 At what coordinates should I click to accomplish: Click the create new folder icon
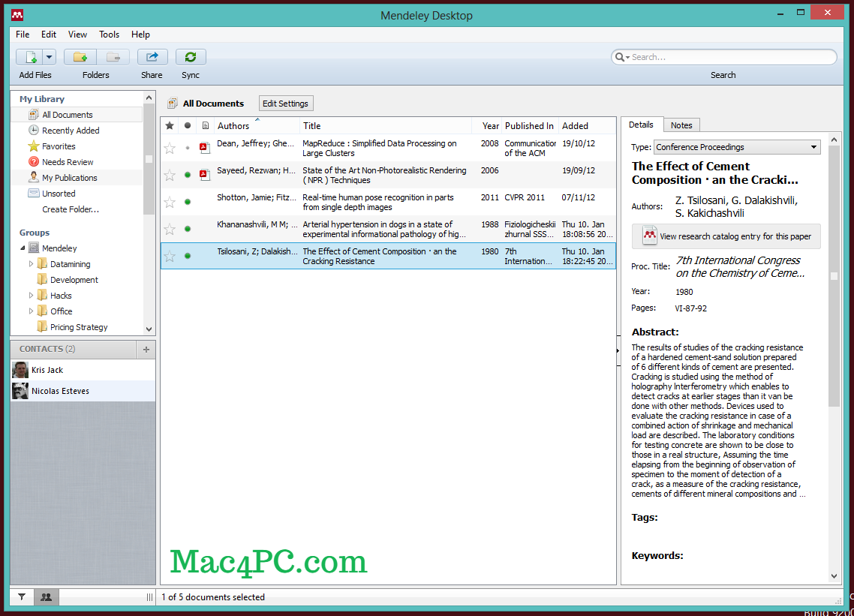pyautogui.click(x=80, y=56)
